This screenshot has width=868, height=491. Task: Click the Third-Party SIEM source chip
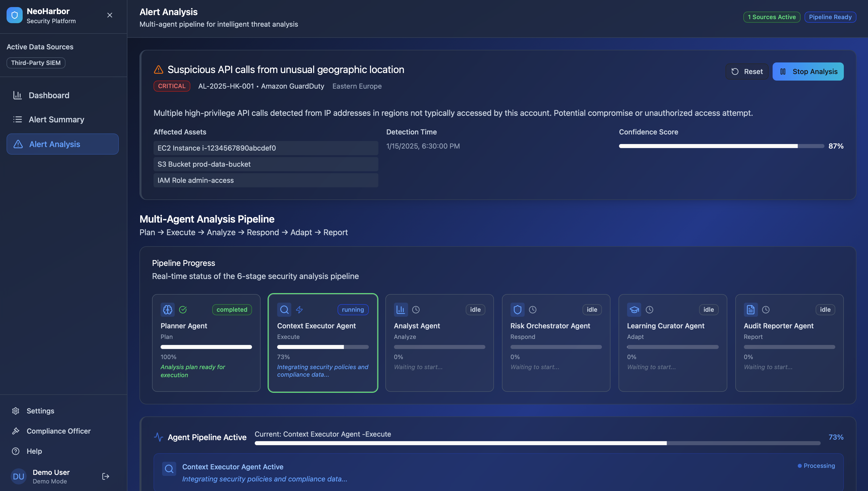(x=36, y=63)
